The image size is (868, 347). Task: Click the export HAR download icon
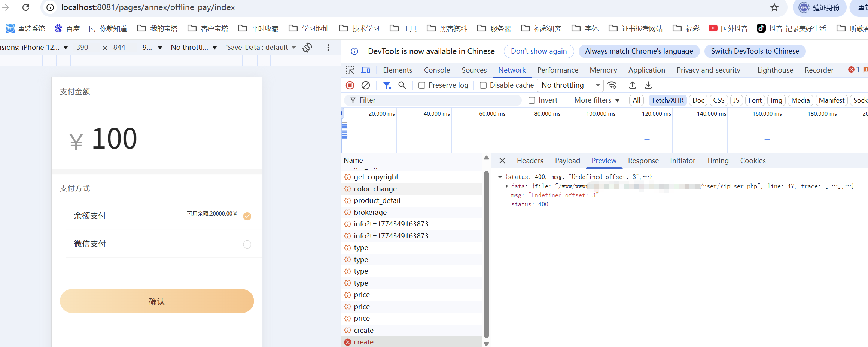[x=648, y=85]
